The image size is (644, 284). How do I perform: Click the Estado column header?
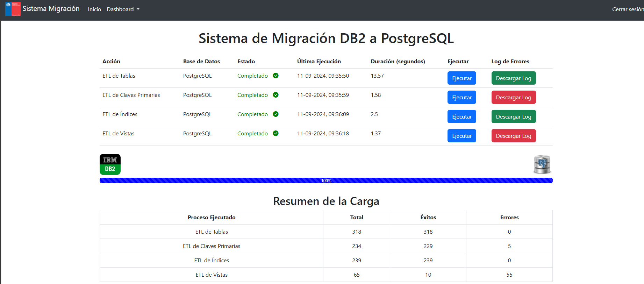click(x=246, y=61)
